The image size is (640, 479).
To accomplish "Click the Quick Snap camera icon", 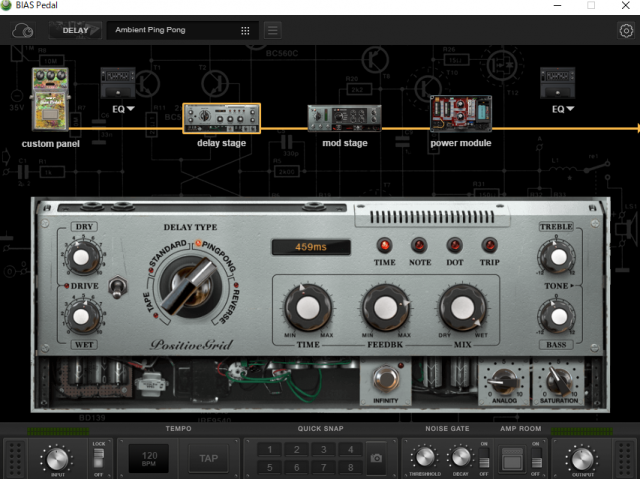I will 376,458.
